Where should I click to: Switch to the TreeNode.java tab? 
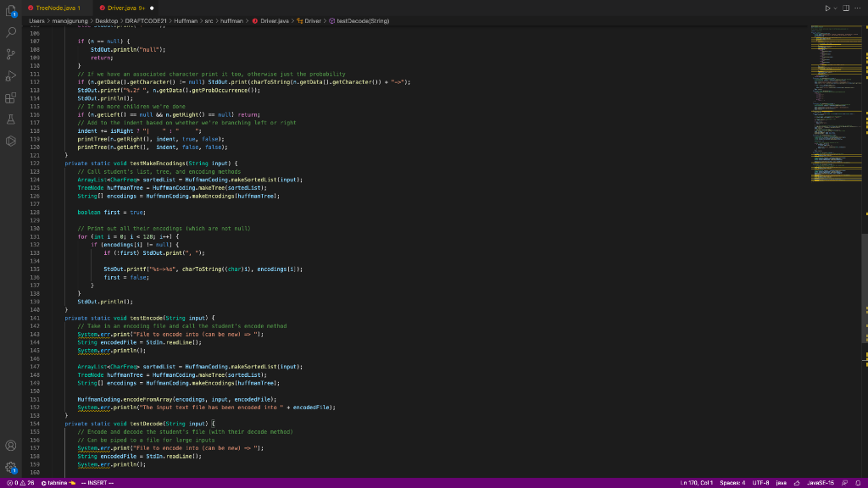(54, 8)
